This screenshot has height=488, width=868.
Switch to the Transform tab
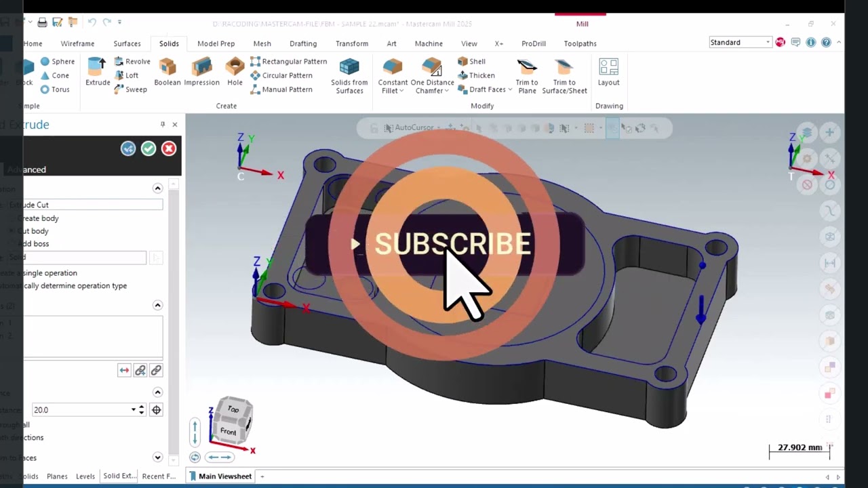point(351,43)
